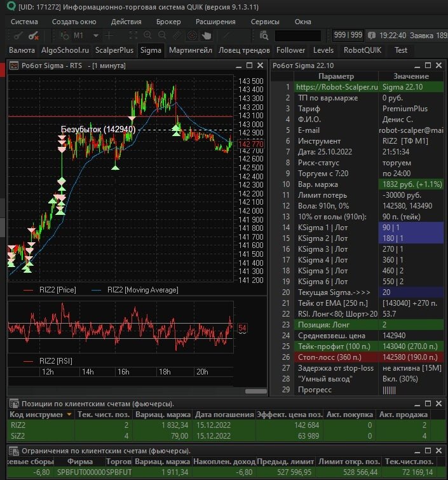Switch to the Follower tab
Image resolution: width=448 pixels, height=480 pixels.
pyautogui.click(x=290, y=50)
